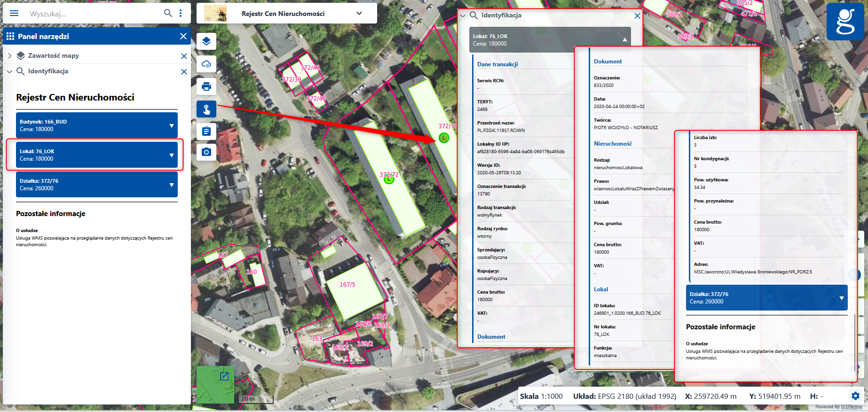The width and height of the screenshot is (868, 412).
Task: Select parcel label 167/5 on map
Action: tap(347, 285)
